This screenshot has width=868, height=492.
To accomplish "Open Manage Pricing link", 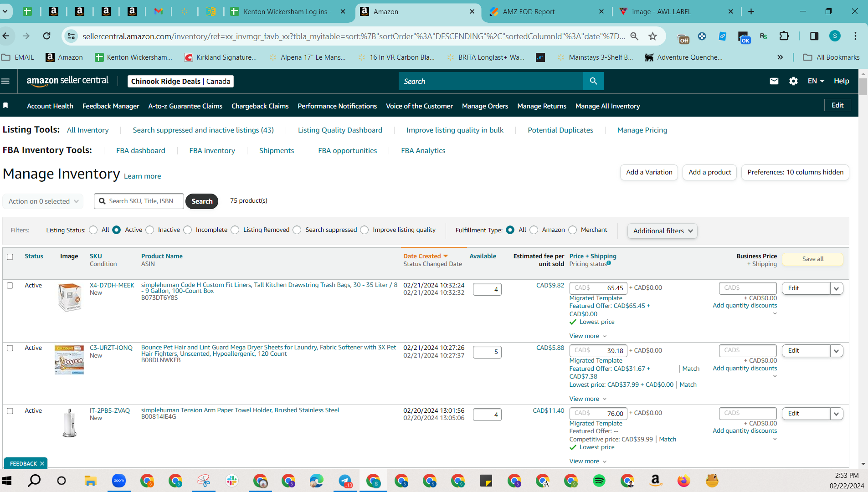I will click(642, 130).
